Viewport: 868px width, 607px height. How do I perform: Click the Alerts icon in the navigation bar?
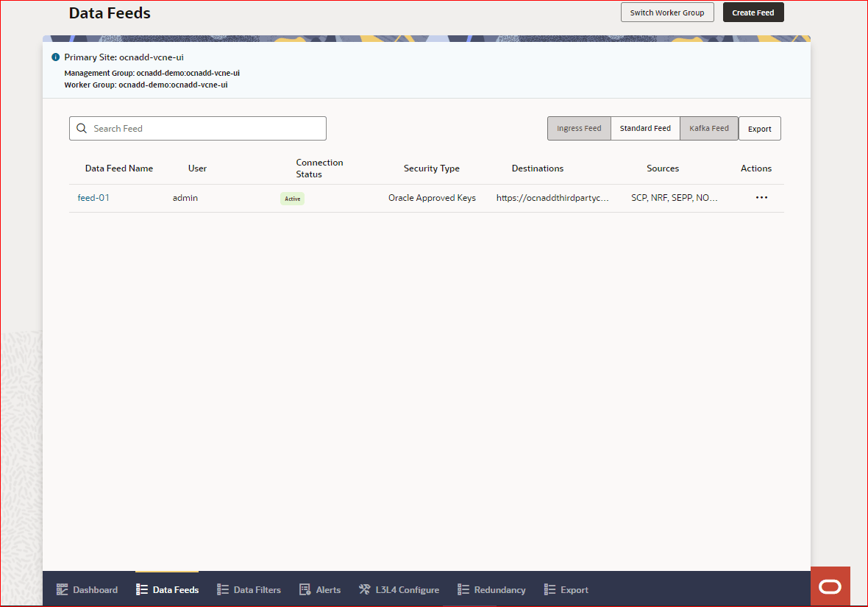pos(302,589)
